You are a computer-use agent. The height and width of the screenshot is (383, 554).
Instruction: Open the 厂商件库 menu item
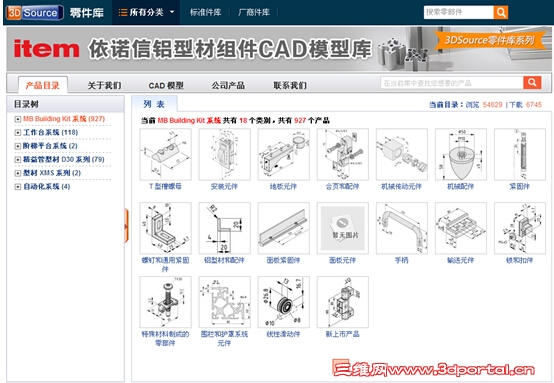[254, 12]
